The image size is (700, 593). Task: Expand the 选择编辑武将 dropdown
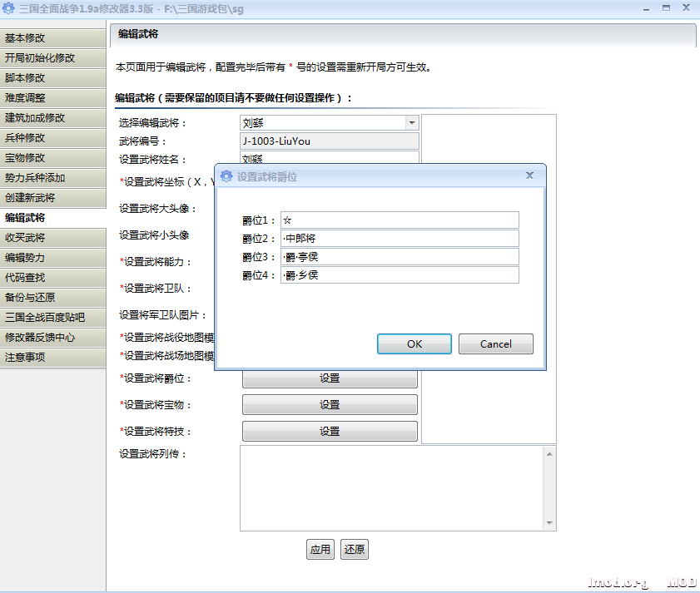point(411,123)
